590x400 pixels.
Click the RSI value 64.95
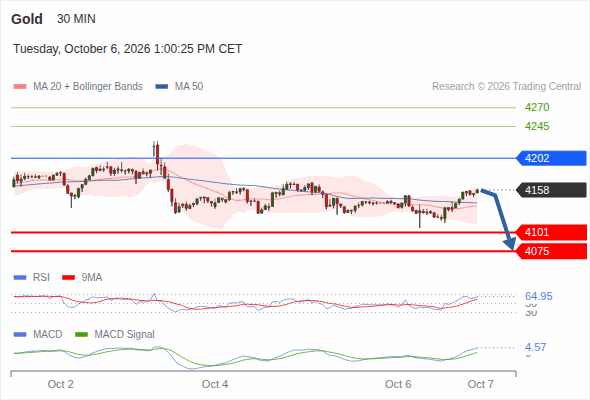point(539,296)
